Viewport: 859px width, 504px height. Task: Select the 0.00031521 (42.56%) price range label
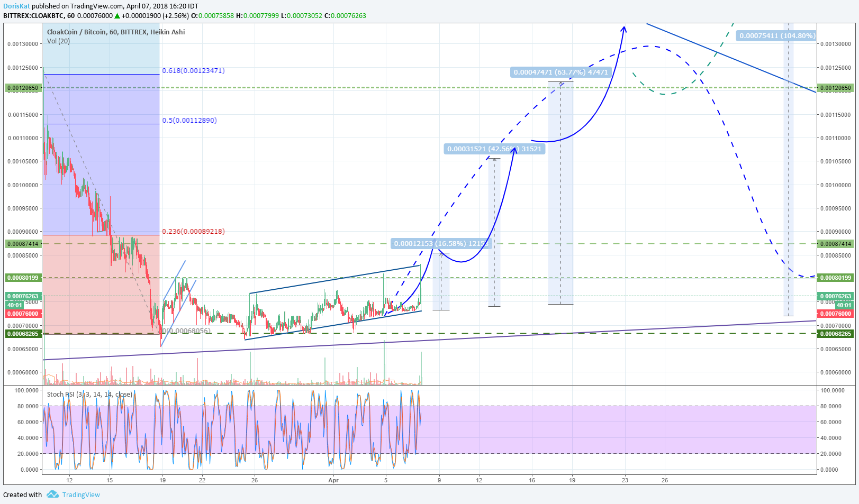coord(494,149)
